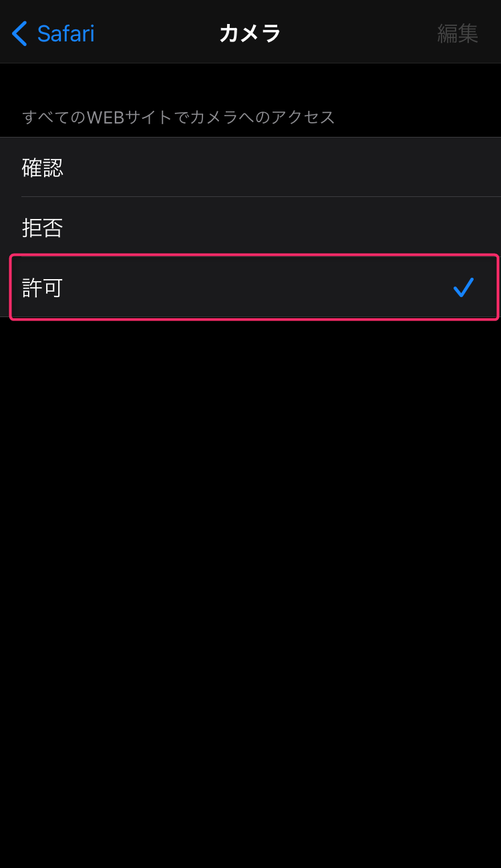Tap the blue back chevron icon
The image size is (501, 868).
pyautogui.click(x=19, y=33)
